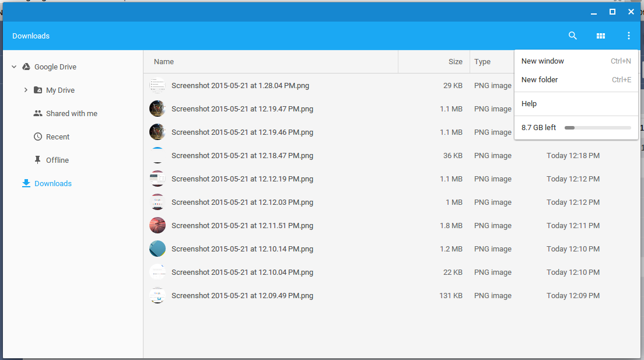644x360 pixels.
Task: Select file Screenshot 2015-05-21 at 12.10.04 PM.png
Action: (242, 272)
